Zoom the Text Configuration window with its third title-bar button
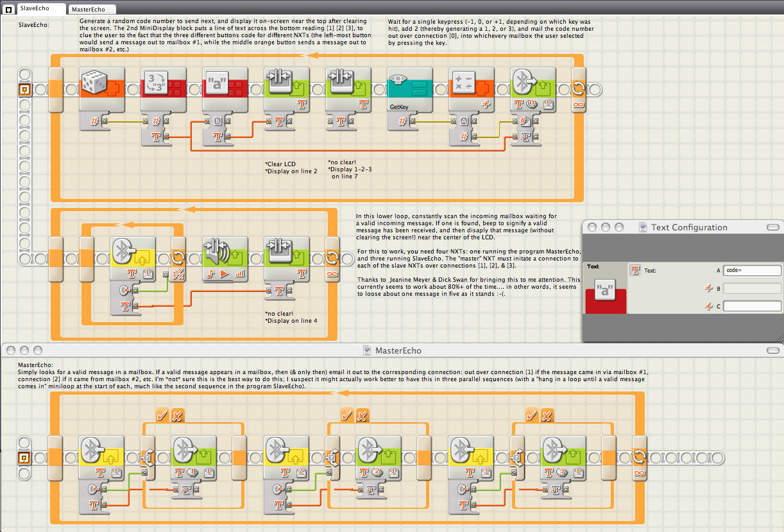This screenshot has height=532, width=784. tap(619, 227)
